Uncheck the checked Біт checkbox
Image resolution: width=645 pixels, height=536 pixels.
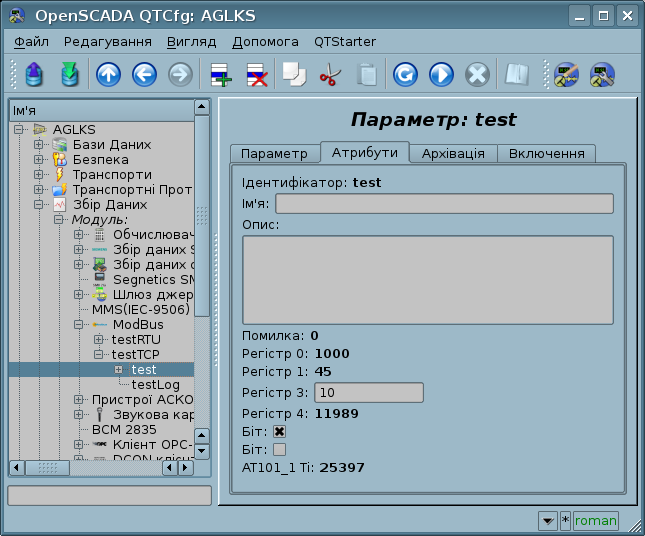(280, 431)
